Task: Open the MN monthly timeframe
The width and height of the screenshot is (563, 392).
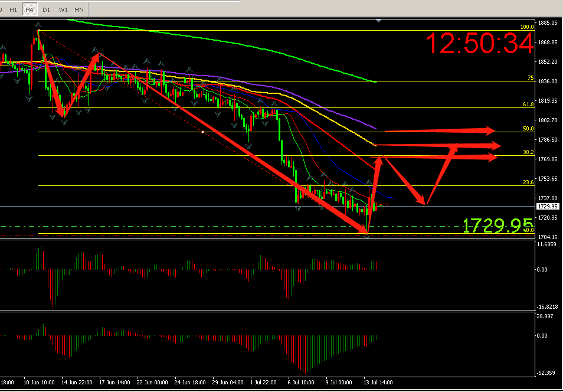Action: click(79, 9)
